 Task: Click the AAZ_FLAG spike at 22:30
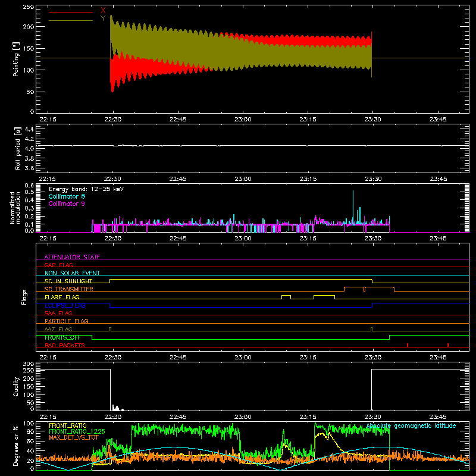110,329
